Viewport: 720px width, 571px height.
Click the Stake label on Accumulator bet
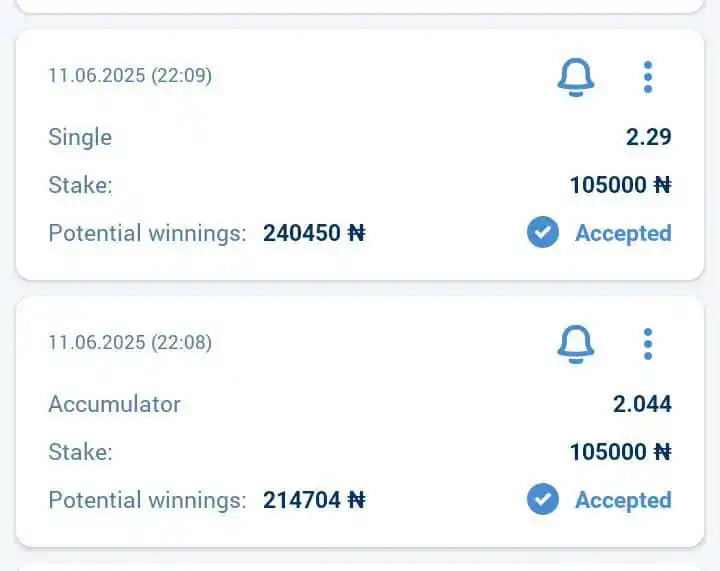pos(80,452)
